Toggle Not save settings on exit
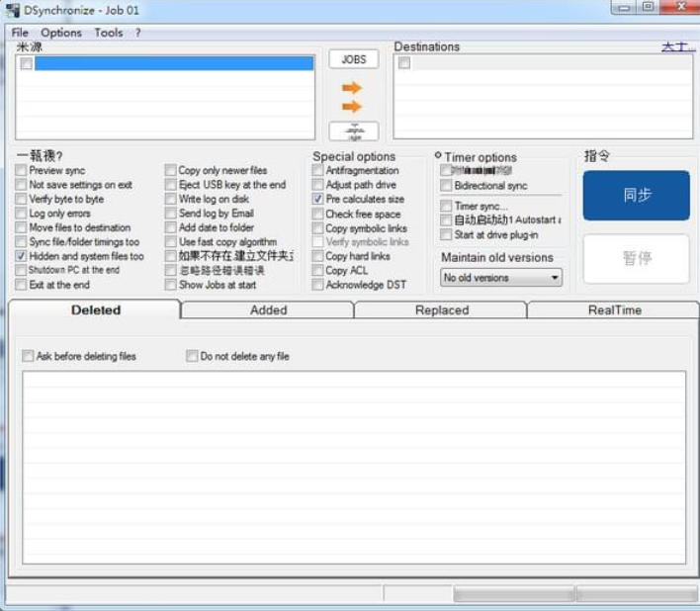This screenshot has height=611, width=700. 21,184
